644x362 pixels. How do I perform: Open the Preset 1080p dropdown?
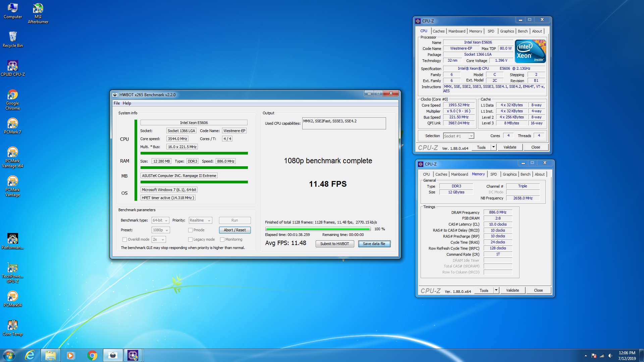coord(161,230)
